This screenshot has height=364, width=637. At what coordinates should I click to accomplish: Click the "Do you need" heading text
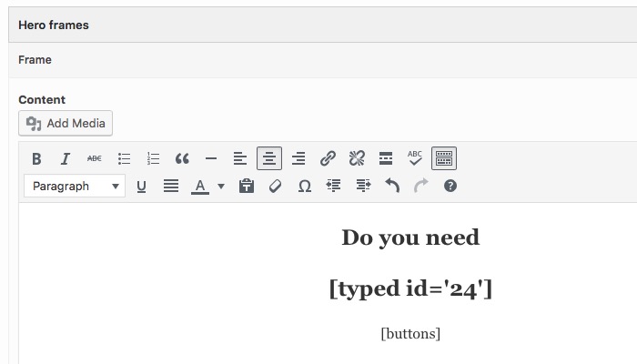410,238
